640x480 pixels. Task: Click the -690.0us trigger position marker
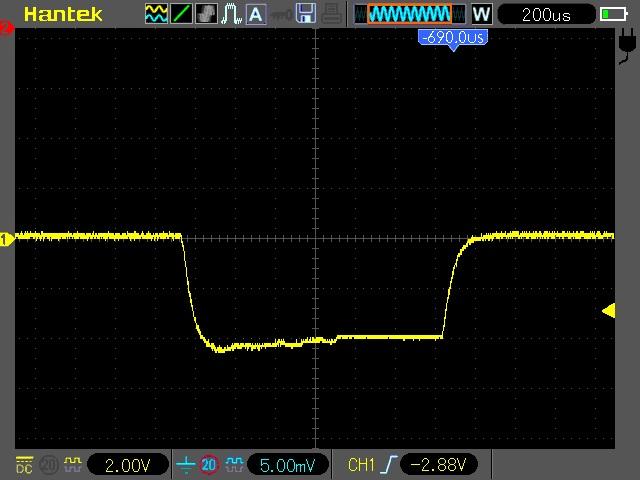pyautogui.click(x=453, y=39)
